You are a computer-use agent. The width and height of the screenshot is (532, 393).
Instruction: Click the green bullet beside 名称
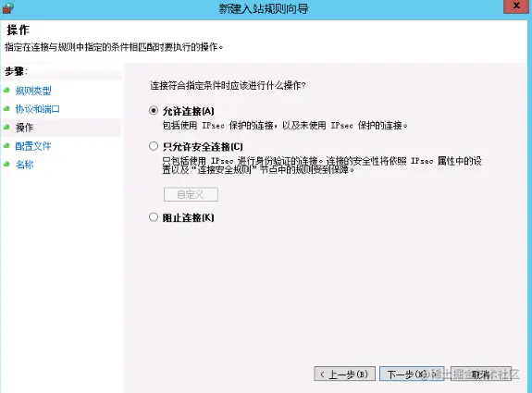[x=6, y=165]
